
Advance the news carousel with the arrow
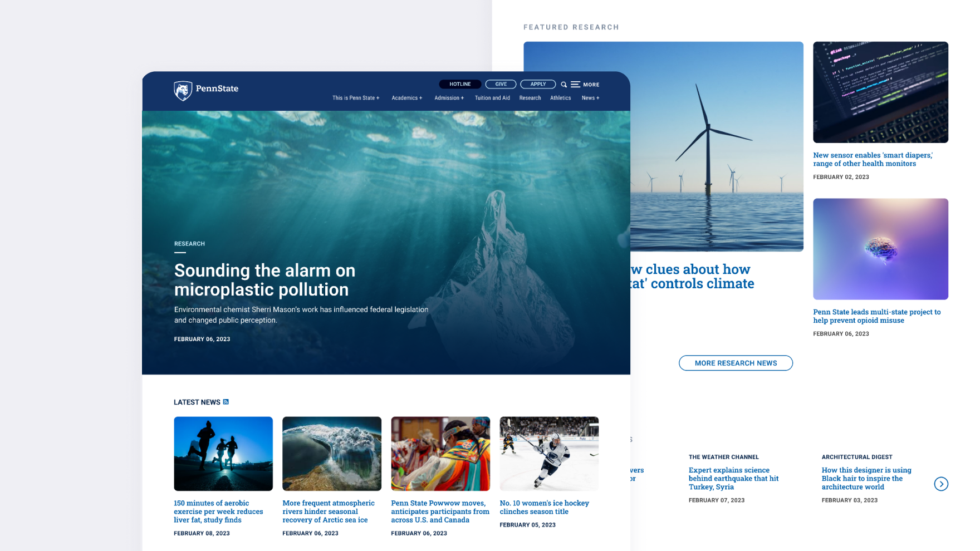(941, 484)
